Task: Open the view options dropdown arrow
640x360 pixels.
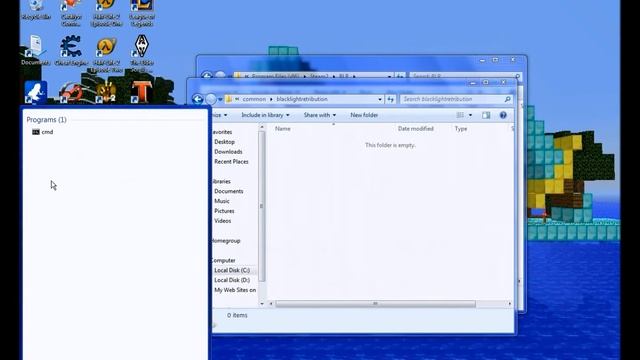Action: pos(470,115)
